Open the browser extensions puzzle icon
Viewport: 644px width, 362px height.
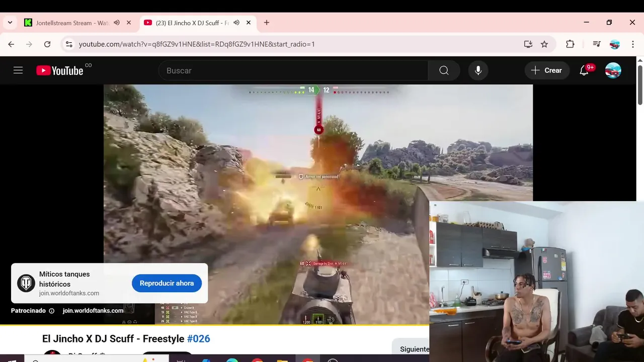coord(570,44)
